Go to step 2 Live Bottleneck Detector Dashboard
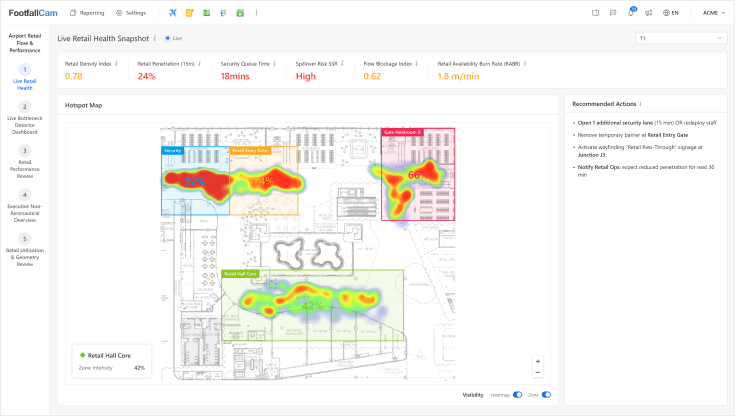The height and width of the screenshot is (416, 735). [x=25, y=118]
